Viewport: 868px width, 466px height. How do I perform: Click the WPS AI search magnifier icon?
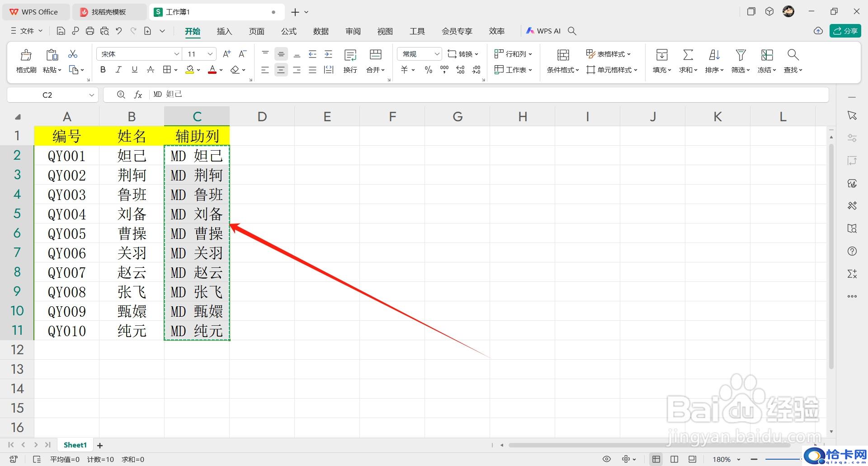tap(572, 31)
